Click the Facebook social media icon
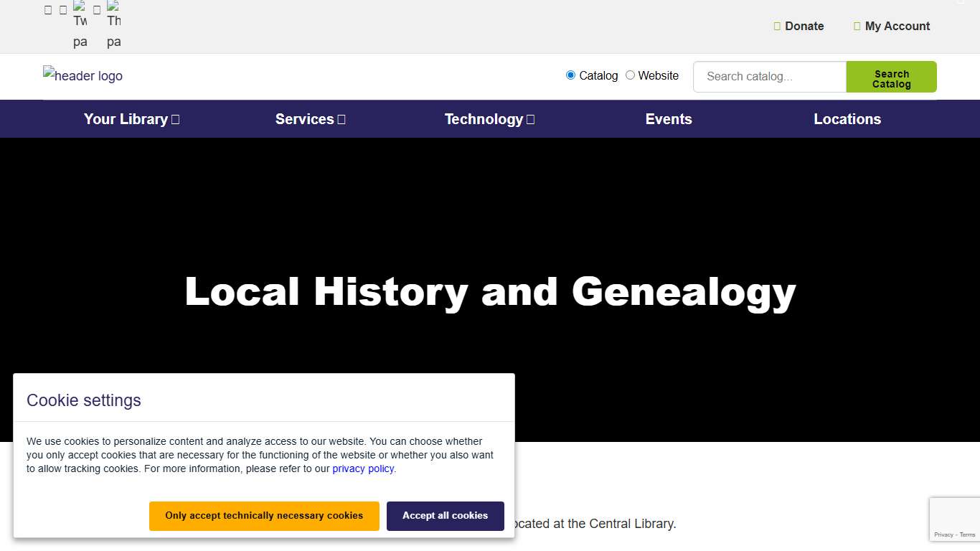This screenshot has height=551, width=980. click(x=47, y=9)
